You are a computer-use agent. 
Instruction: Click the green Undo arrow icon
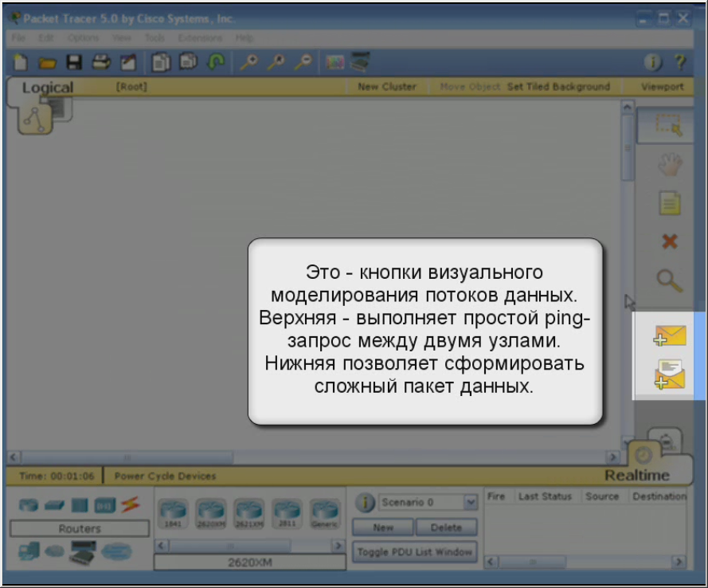click(216, 62)
